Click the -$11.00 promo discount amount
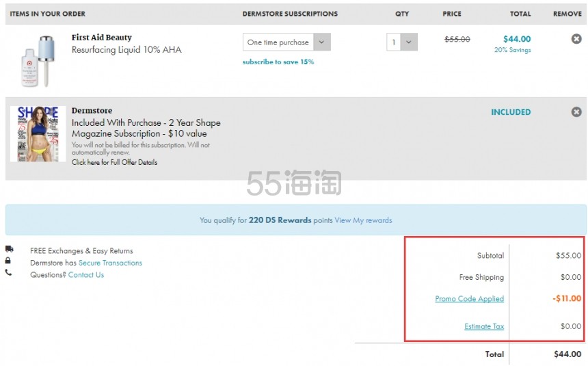The height and width of the screenshot is (366, 588). [x=567, y=299]
